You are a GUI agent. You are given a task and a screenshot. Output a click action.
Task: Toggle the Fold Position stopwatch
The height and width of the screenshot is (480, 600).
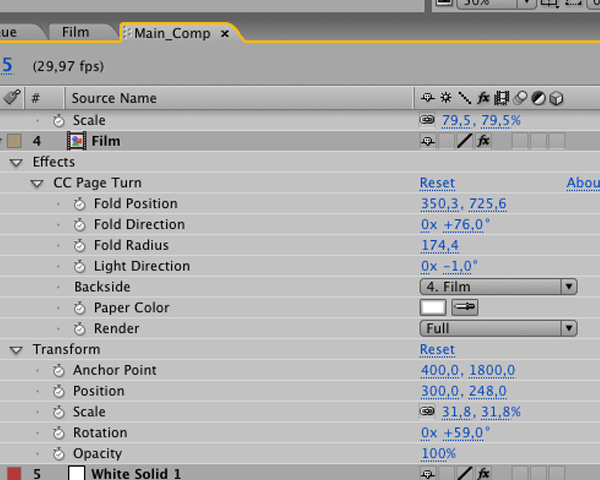81,204
